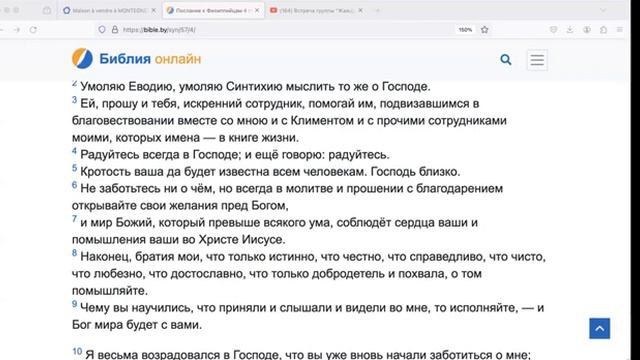Close the YouTube tab
Viewport: 640px width, 360px height.
coord(360,10)
